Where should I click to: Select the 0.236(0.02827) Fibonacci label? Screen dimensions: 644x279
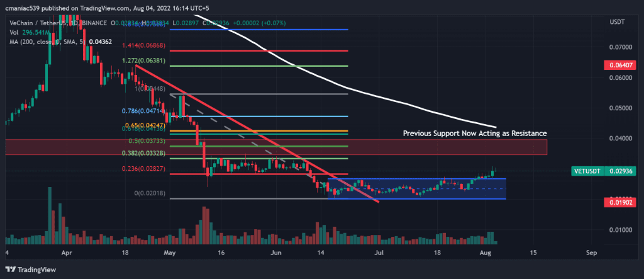[144, 169]
